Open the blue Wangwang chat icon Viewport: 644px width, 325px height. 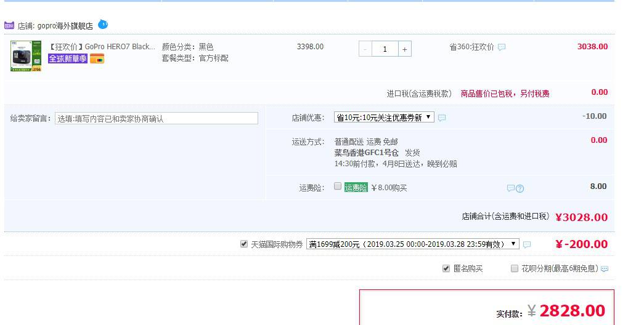[103, 24]
